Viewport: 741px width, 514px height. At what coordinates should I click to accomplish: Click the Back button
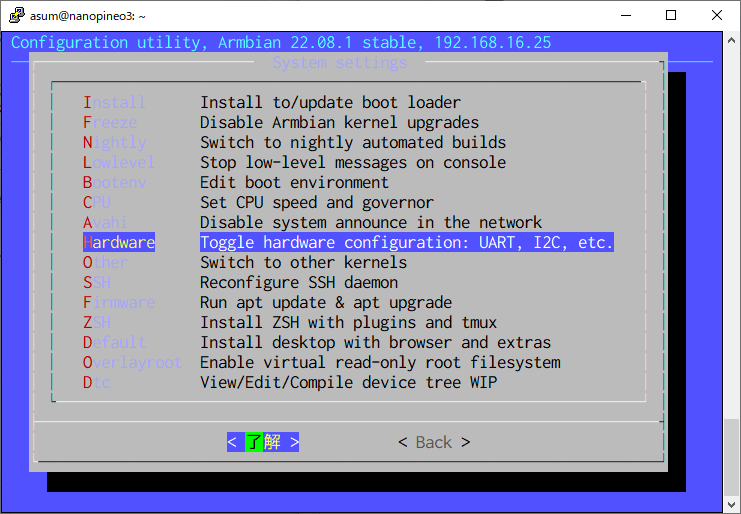coord(434,442)
